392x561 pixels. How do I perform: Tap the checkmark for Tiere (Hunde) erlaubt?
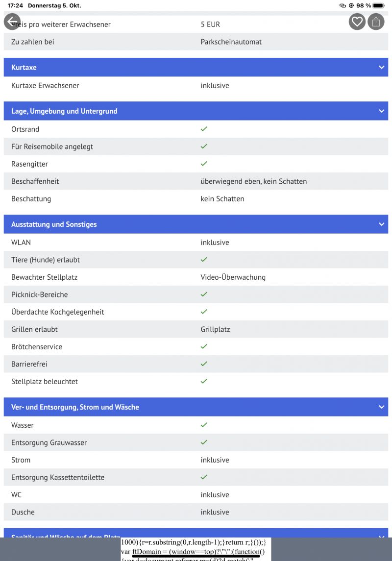click(204, 260)
